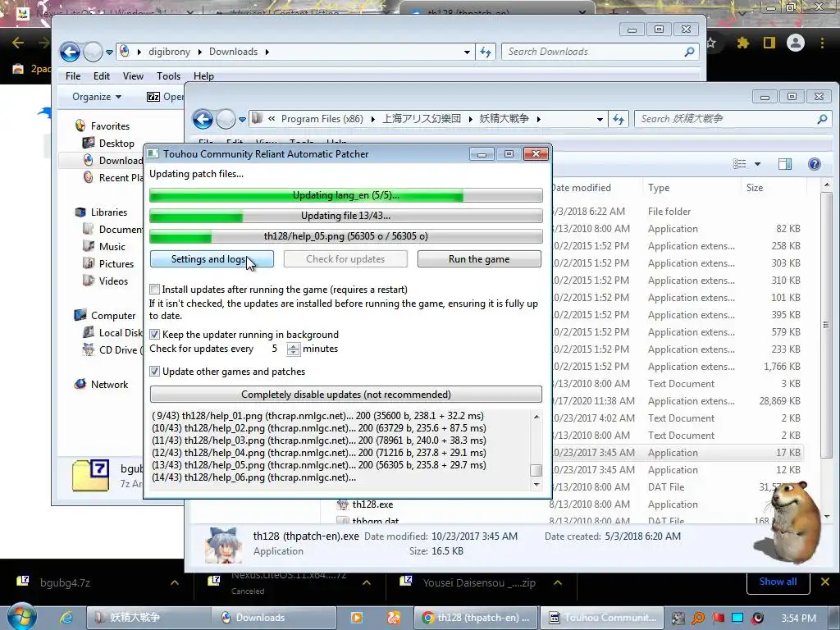This screenshot has width=840, height=630.
Task: Open the Help menu in Downloads window
Action: [203, 76]
